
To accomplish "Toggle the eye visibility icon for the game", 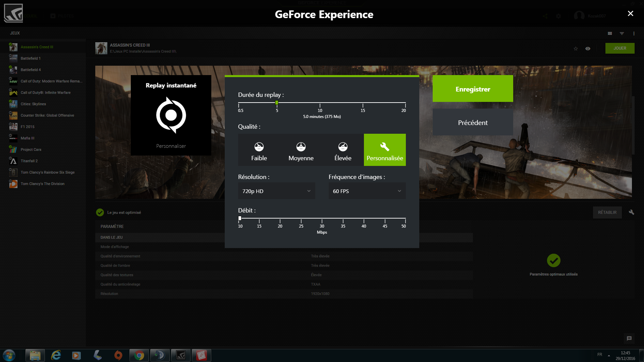I will [588, 49].
